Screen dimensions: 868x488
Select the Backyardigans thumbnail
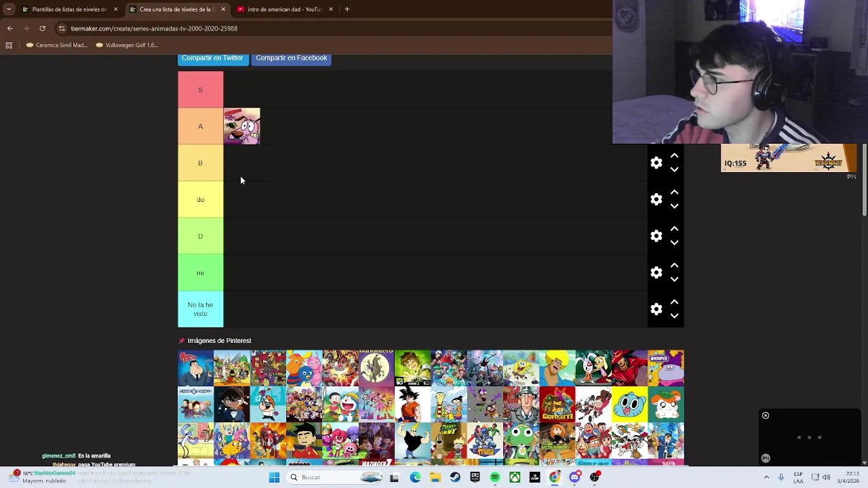tap(304, 368)
